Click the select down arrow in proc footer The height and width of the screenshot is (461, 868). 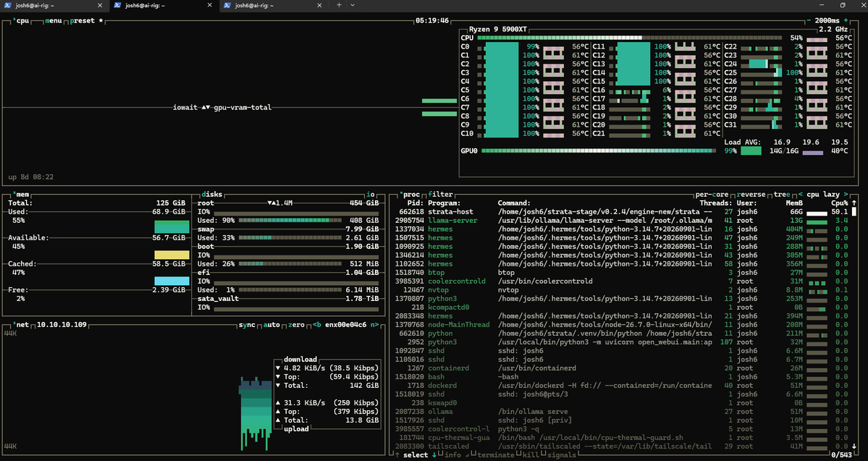pyautogui.click(x=434, y=455)
